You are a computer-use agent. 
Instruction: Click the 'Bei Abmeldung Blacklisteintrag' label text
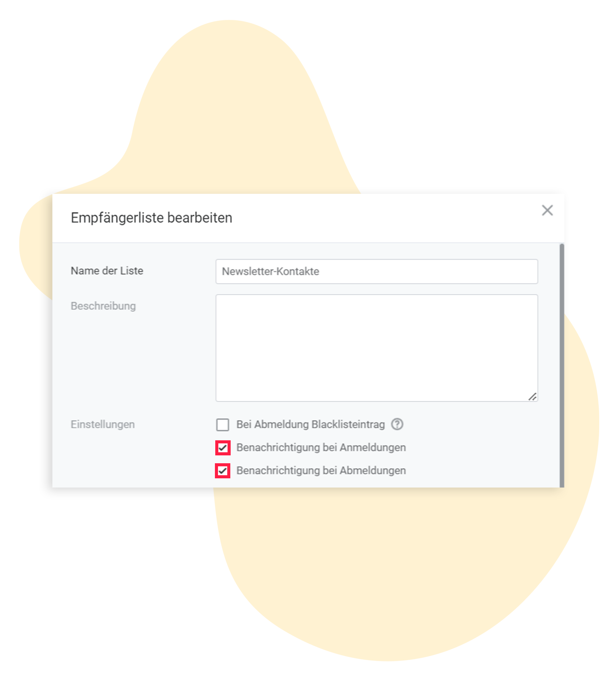[x=310, y=425]
